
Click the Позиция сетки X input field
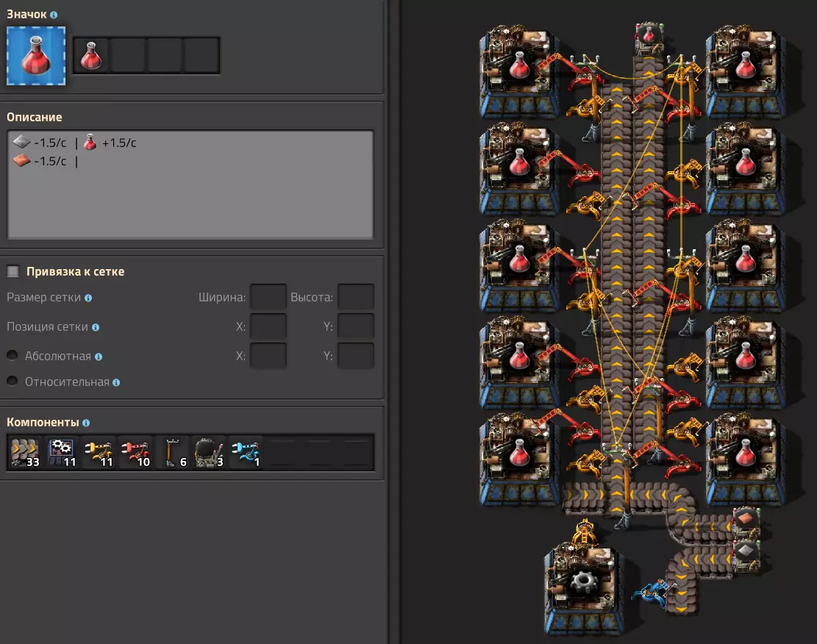268,326
